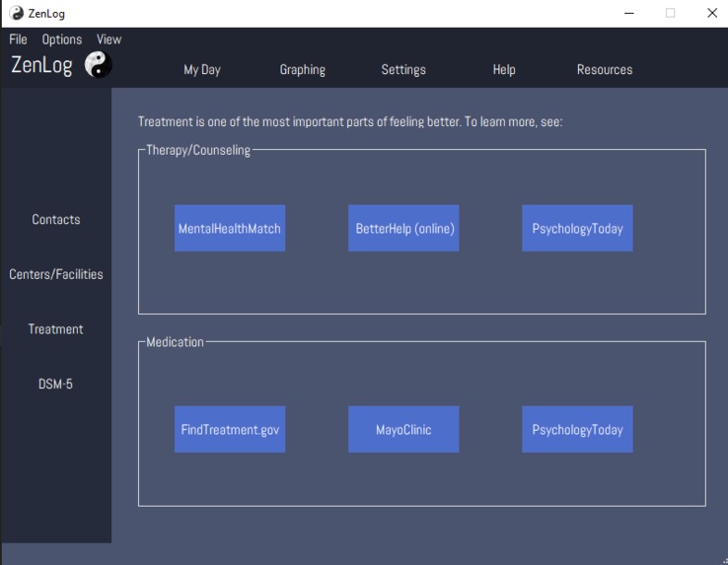The height and width of the screenshot is (565, 728).
Task: Open the Options menu
Action: coord(62,39)
